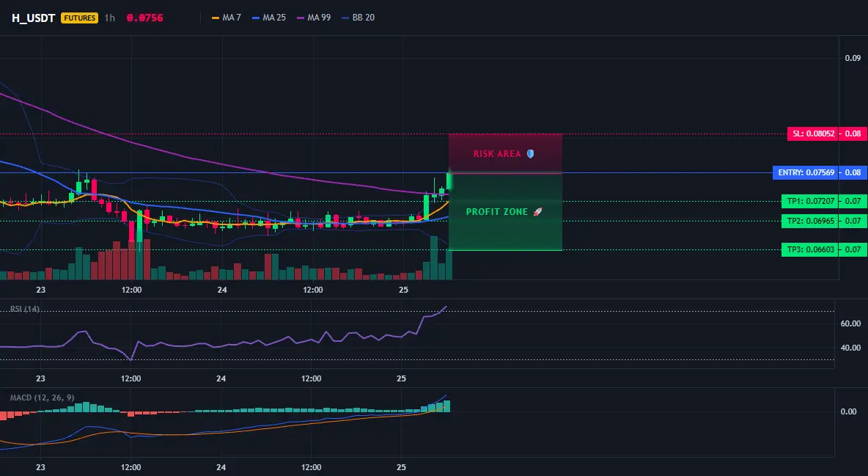Toggle the MA 25 legend item
The image size is (868, 476).
pyautogui.click(x=269, y=18)
